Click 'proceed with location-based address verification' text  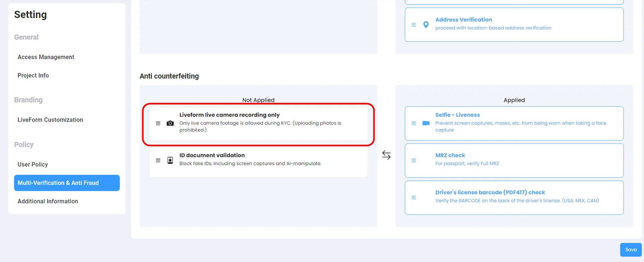point(493,28)
